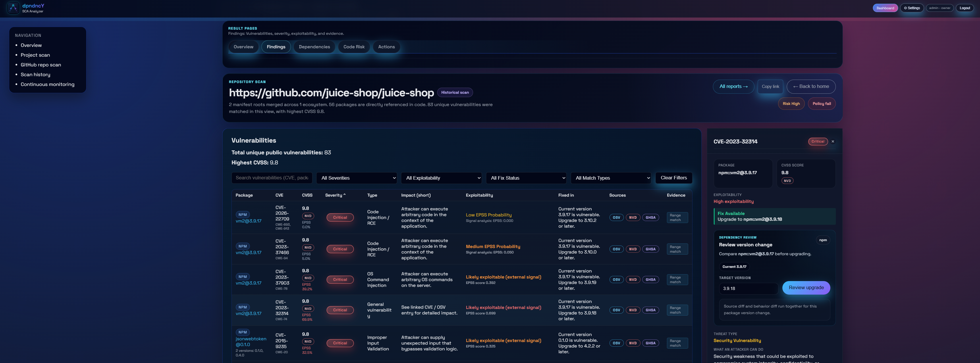Open the All Fix Status dropdown
The height and width of the screenshot is (363, 980).
(x=526, y=178)
